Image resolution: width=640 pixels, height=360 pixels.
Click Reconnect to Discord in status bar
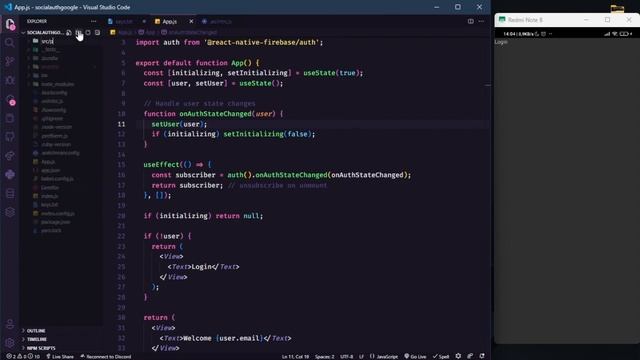[105, 356]
